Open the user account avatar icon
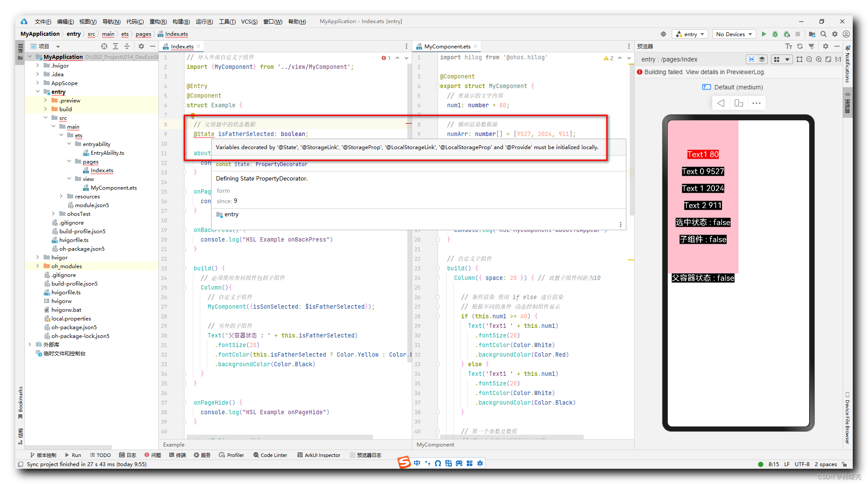The image size is (868, 484). [x=846, y=34]
